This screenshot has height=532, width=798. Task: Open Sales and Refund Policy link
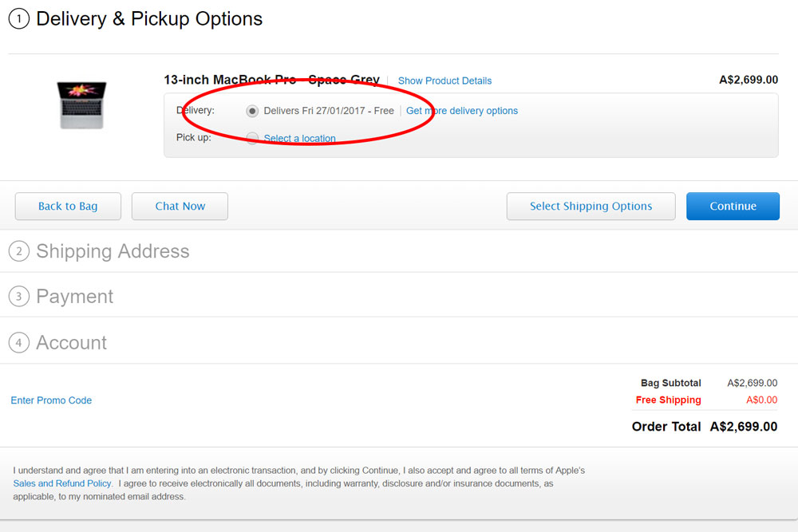click(62, 483)
